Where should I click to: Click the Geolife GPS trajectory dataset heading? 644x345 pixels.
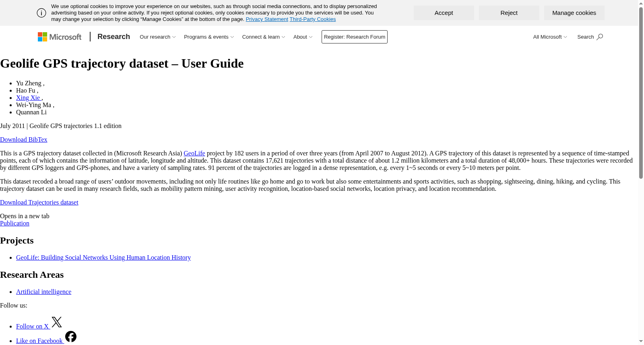click(x=122, y=64)
